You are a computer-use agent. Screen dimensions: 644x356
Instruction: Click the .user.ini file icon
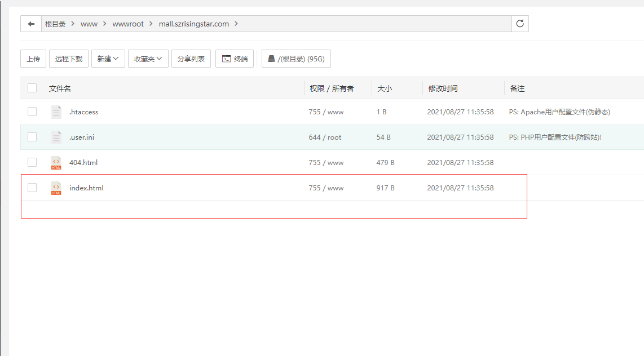click(56, 137)
